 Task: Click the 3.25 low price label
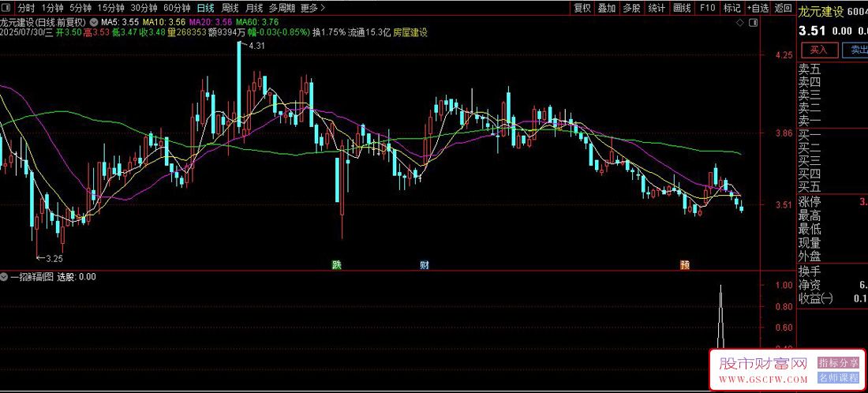tap(54, 259)
